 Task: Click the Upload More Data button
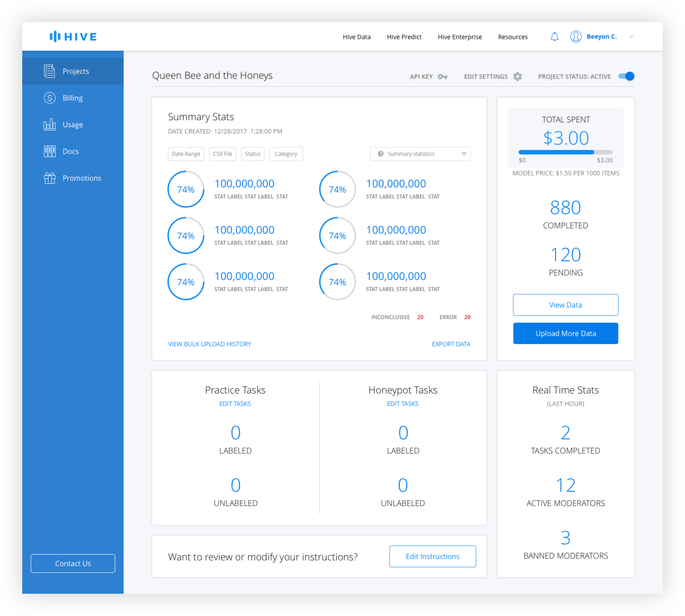[x=566, y=333]
